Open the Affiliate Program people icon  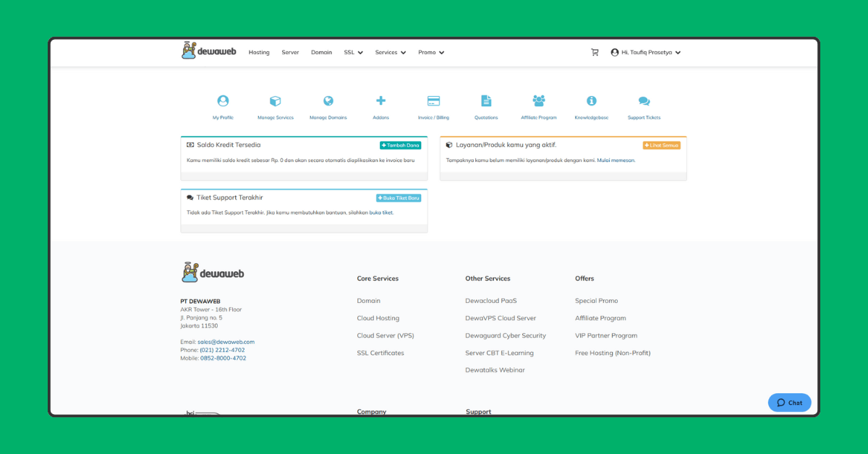[539, 101]
